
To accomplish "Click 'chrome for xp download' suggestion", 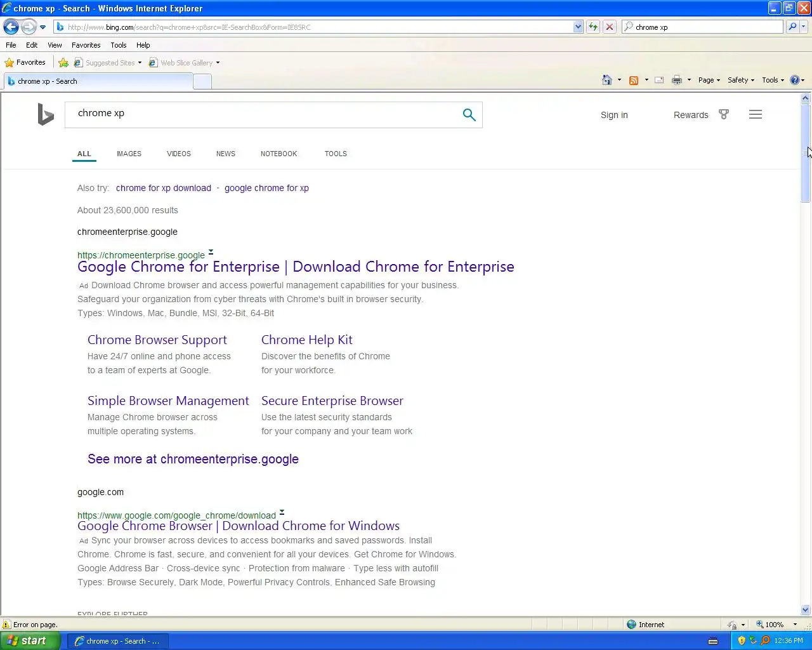I will click(x=164, y=188).
